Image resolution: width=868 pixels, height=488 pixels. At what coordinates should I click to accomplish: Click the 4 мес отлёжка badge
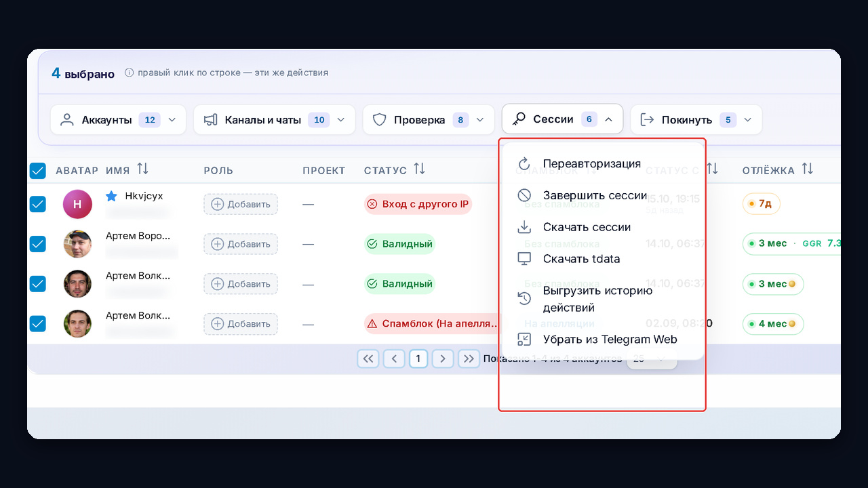click(773, 324)
